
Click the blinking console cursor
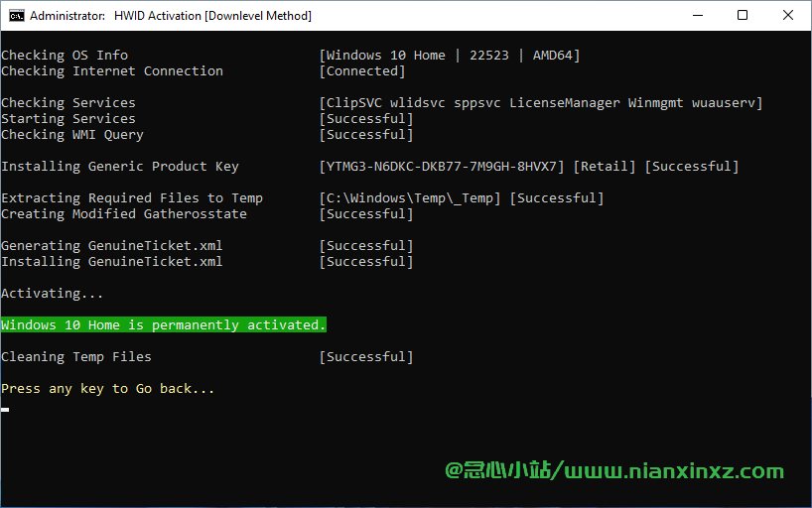pyautogui.click(x=5, y=410)
